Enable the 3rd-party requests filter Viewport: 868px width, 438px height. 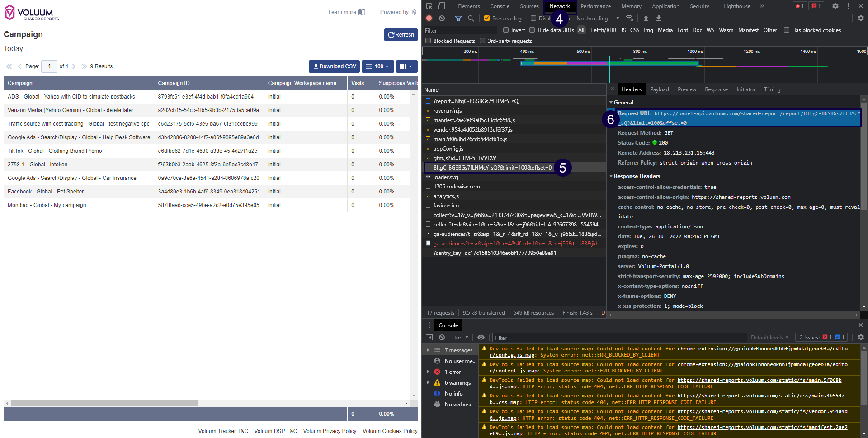tap(483, 41)
